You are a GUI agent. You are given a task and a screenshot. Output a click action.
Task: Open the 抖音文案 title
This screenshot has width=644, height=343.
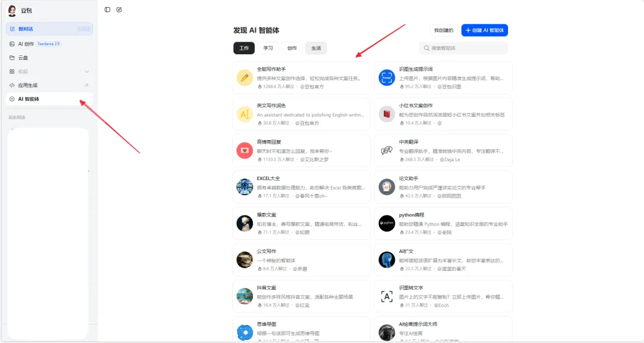(x=267, y=288)
